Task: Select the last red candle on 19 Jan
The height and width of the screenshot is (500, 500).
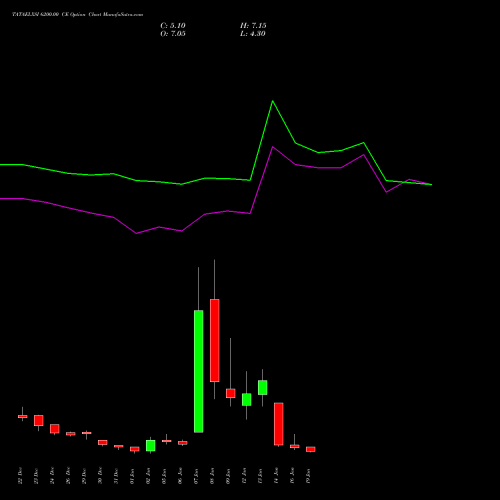Action: 311,449
